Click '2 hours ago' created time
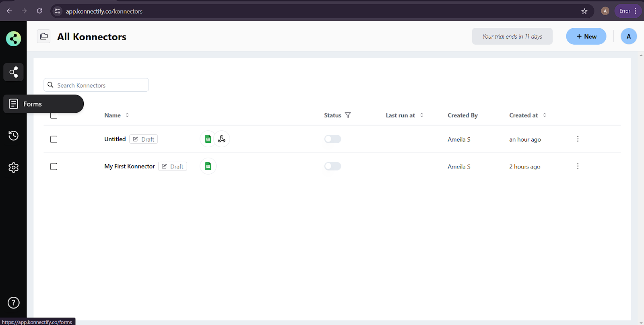Viewport: 644px width, 325px height. pos(524,167)
